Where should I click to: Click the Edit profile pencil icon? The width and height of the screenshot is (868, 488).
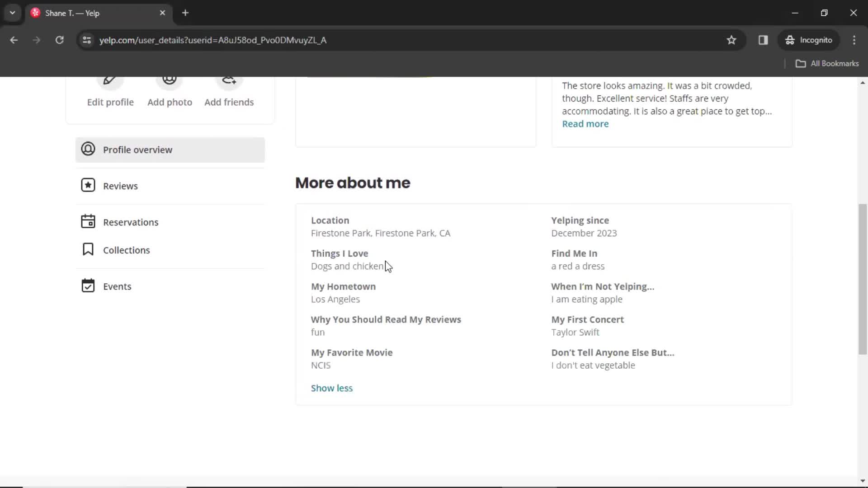pyautogui.click(x=110, y=81)
